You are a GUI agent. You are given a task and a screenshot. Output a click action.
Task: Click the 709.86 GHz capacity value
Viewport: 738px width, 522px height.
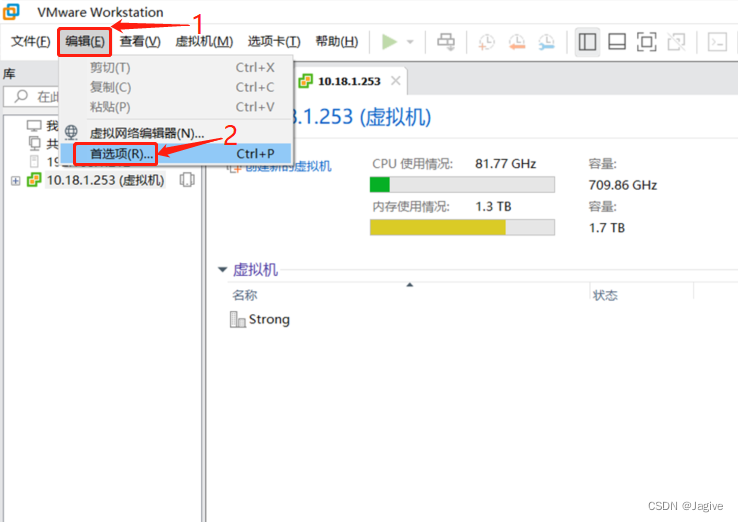click(623, 185)
